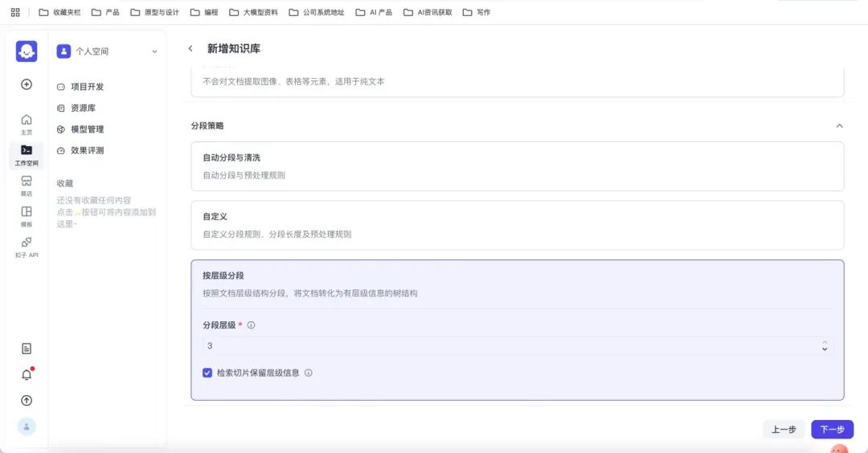Click the upgrade arrow circle icon
This screenshot has height=453, width=868.
[x=27, y=401]
